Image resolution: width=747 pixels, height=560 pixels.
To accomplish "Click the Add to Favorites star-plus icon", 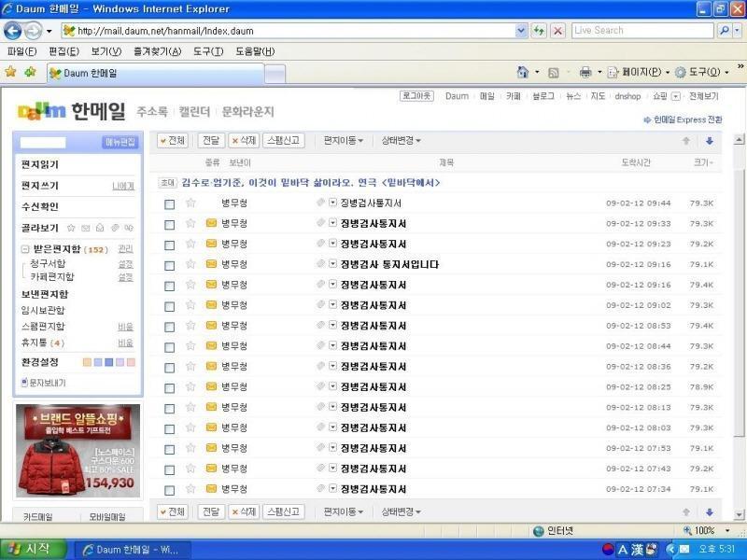I will click(x=31, y=72).
